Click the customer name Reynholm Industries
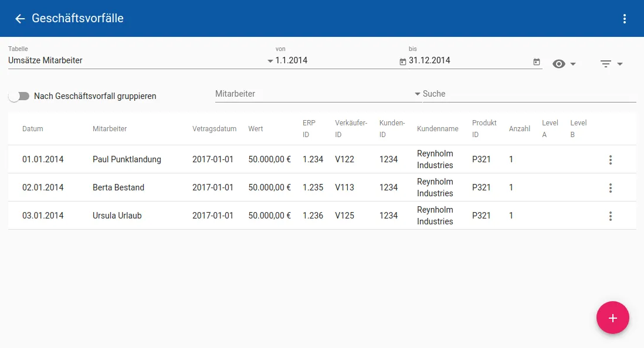Viewport: 644px width, 348px height. click(436, 159)
